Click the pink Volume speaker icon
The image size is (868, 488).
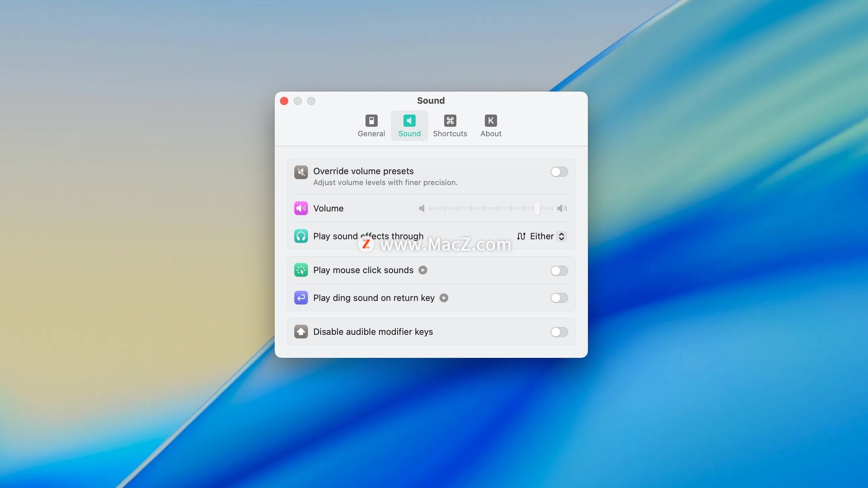(301, 208)
